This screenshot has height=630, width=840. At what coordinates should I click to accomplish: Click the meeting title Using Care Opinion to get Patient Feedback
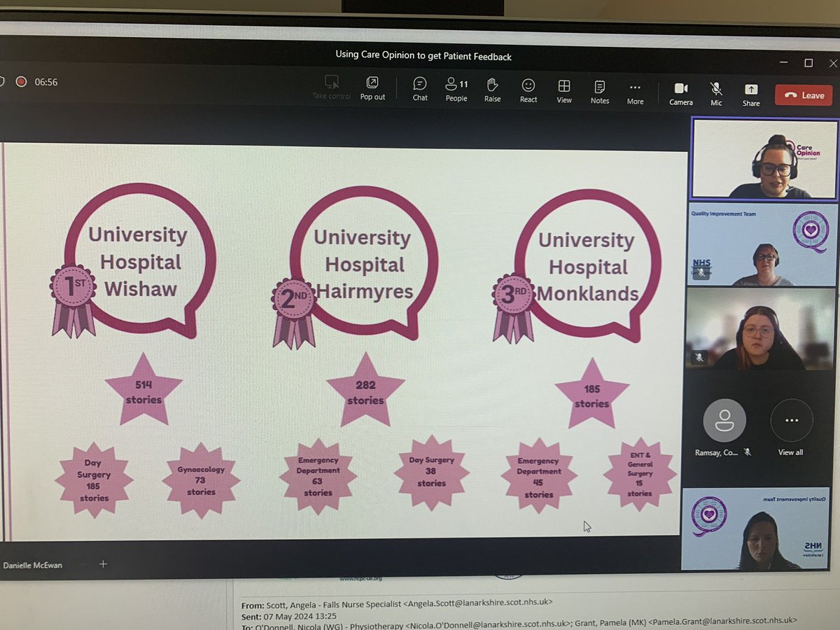(423, 56)
